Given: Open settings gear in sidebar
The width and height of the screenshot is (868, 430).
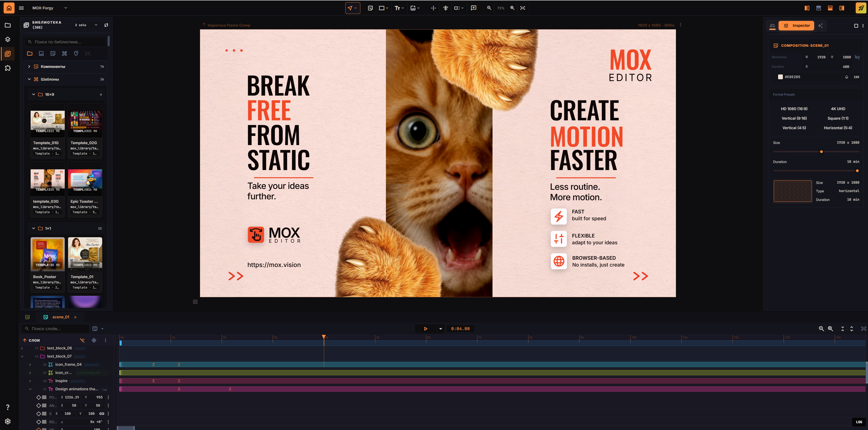Looking at the screenshot, I should click(8, 421).
